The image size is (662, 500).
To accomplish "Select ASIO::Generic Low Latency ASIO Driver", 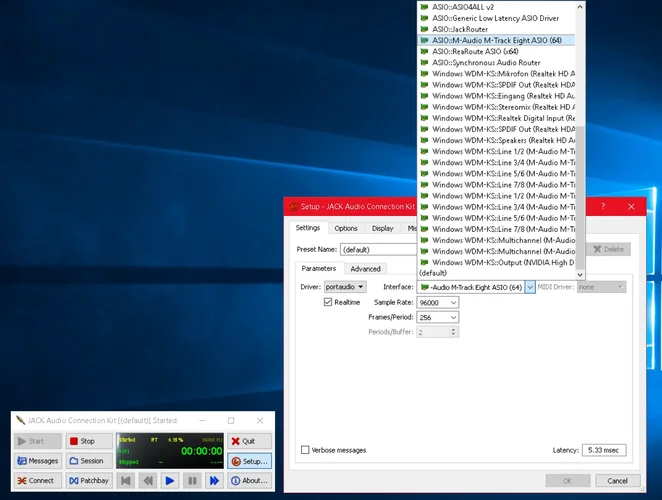I will pyautogui.click(x=496, y=18).
